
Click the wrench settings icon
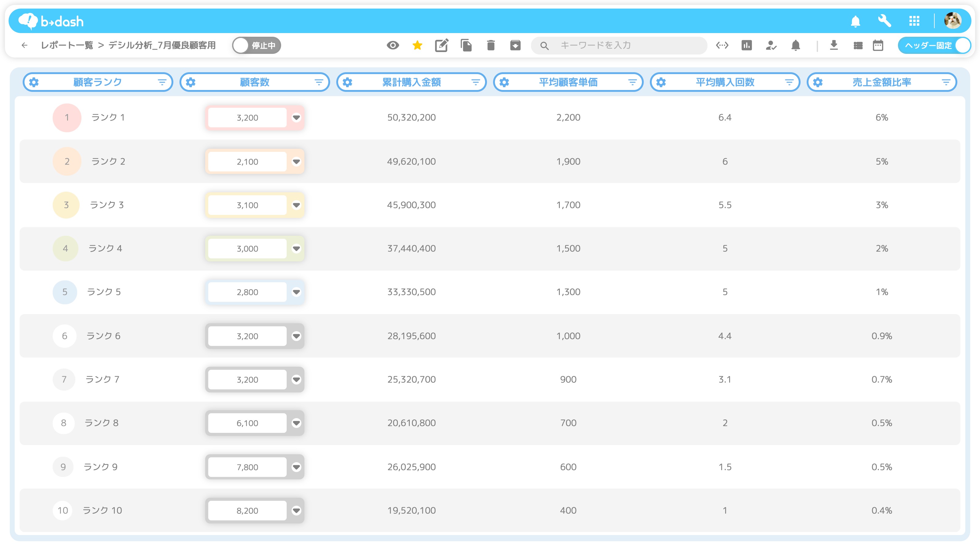[884, 21]
